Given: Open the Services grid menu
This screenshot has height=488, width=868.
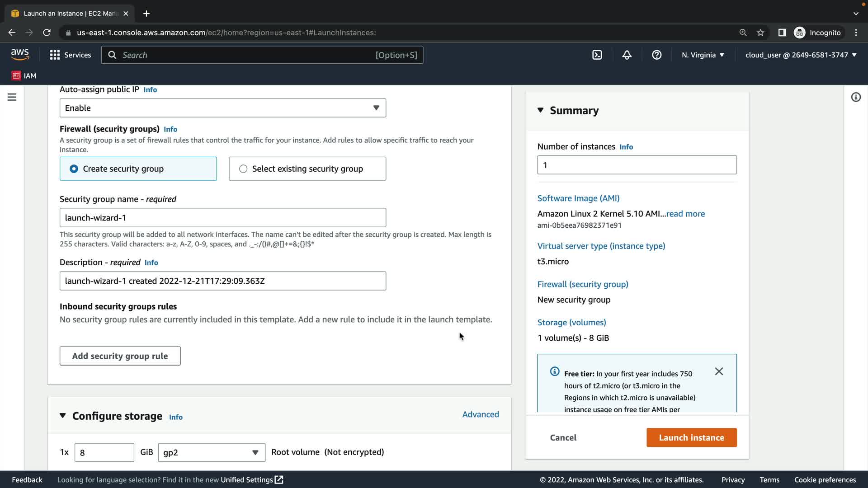Looking at the screenshot, I should tap(70, 55).
